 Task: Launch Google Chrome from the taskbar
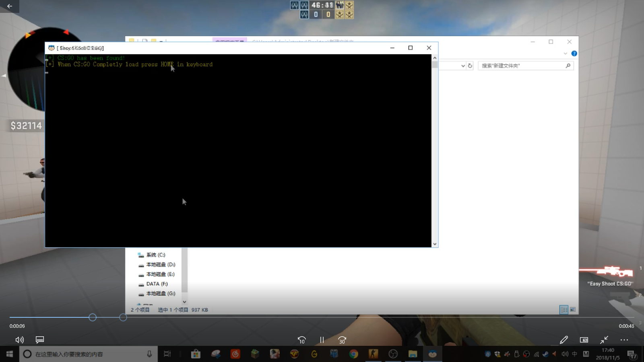pyautogui.click(x=353, y=354)
